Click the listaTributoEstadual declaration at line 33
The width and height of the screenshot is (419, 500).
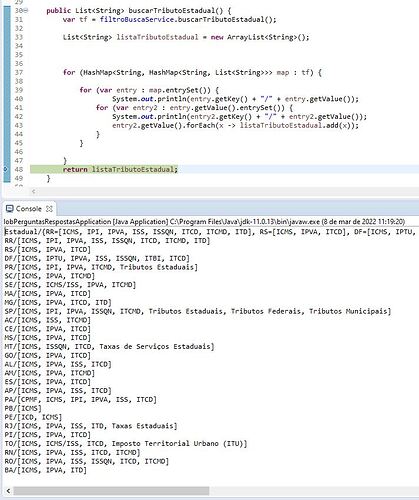click(186, 37)
